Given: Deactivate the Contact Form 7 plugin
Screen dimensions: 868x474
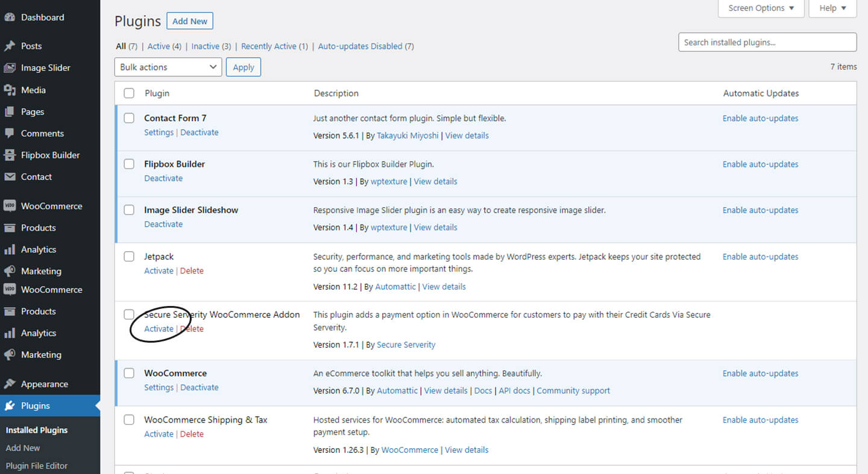Looking at the screenshot, I should (200, 133).
